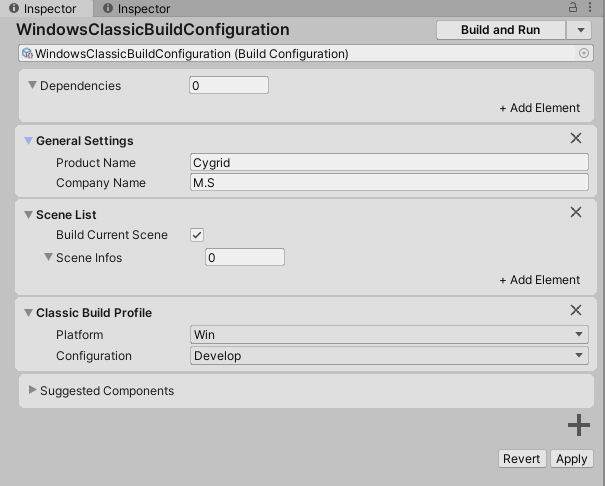Remove the General Settings component with X

pos(576,140)
